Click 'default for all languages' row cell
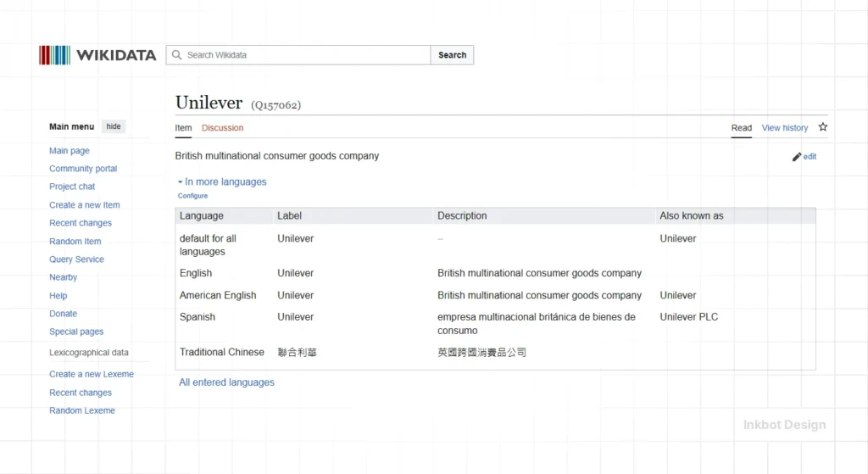This screenshot has width=868, height=474. pyautogui.click(x=208, y=245)
